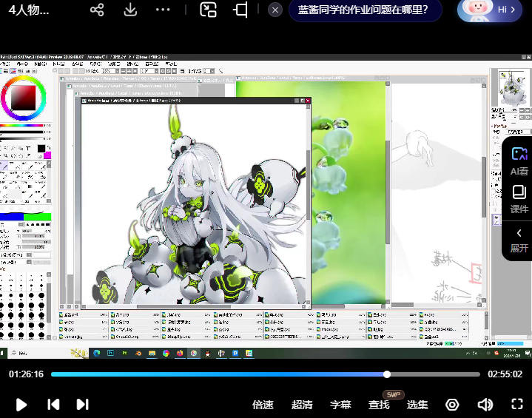Click the picture-in-picture icon
The width and height of the screenshot is (532, 418).
209,10
